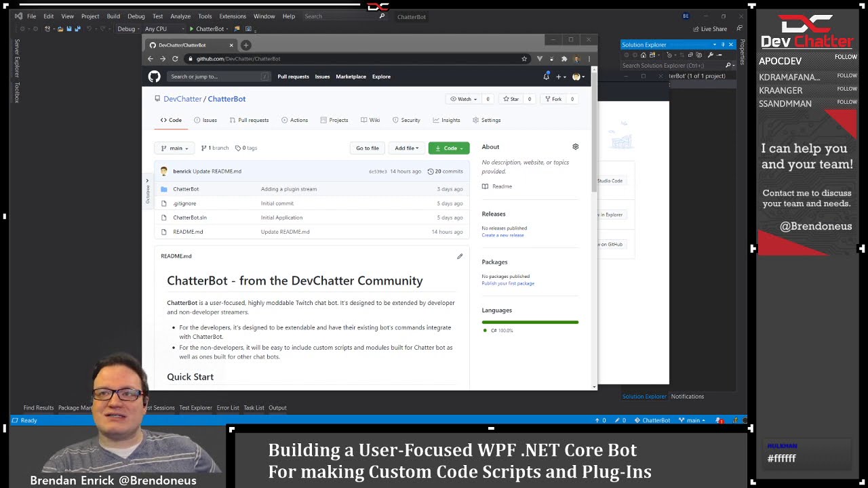Fork the ChatterBot repository

pos(553,99)
